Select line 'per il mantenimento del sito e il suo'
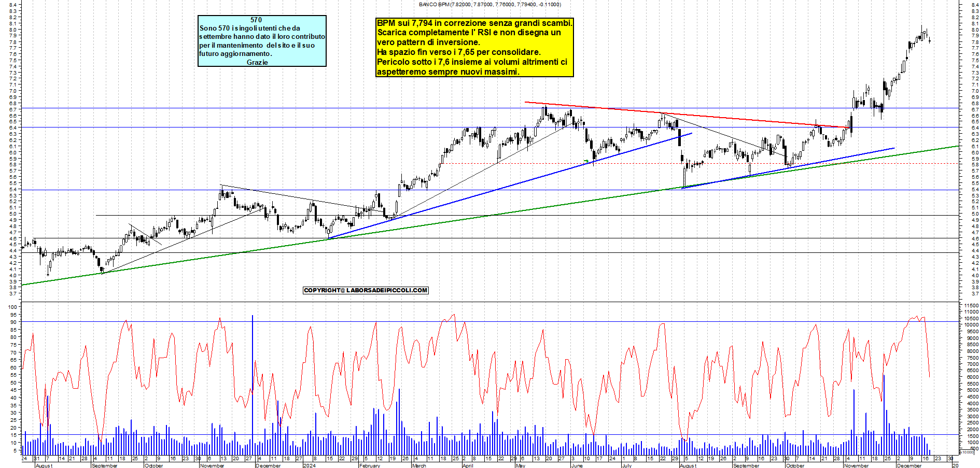 (257, 45)
